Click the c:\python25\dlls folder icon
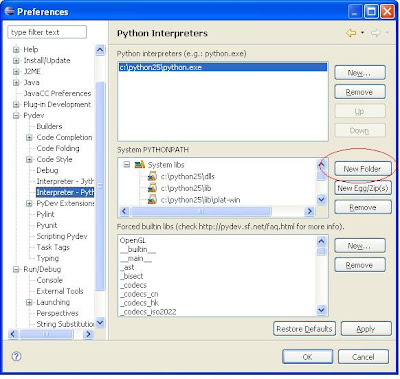This screenshot has width=400, height=379. 152,176
